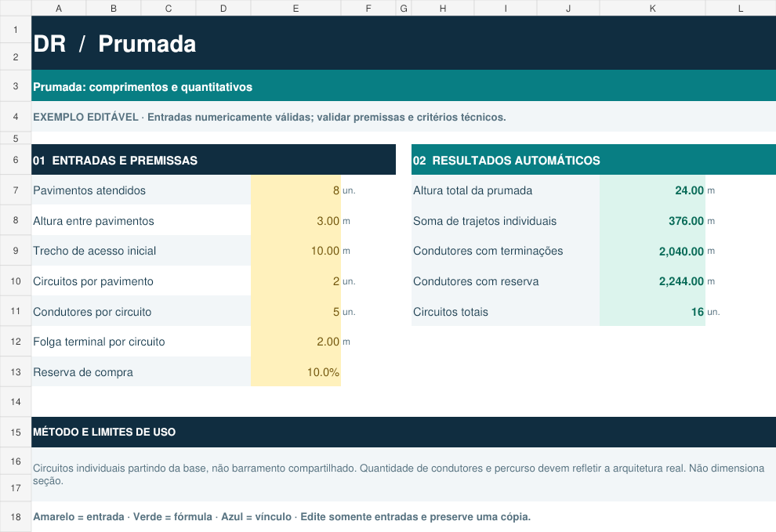The image size is (776, 532).
Task: Select column K header
Action: pos(652,8)
